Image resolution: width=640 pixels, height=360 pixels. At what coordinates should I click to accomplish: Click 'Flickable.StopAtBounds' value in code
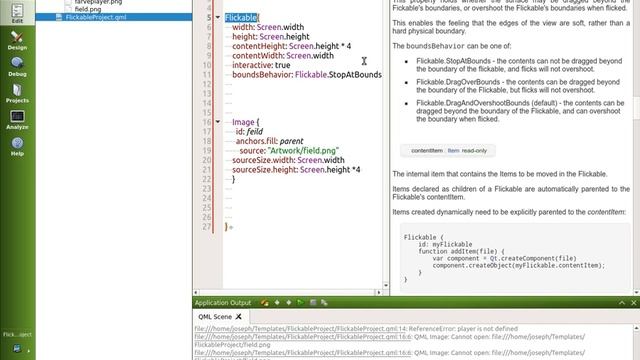tap(338, 75)
